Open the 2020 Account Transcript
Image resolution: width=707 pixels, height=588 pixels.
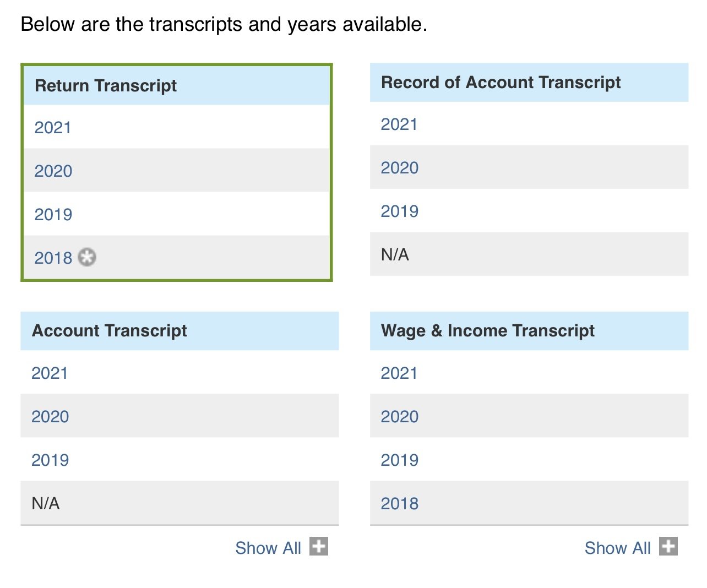(x=50, y=417)
